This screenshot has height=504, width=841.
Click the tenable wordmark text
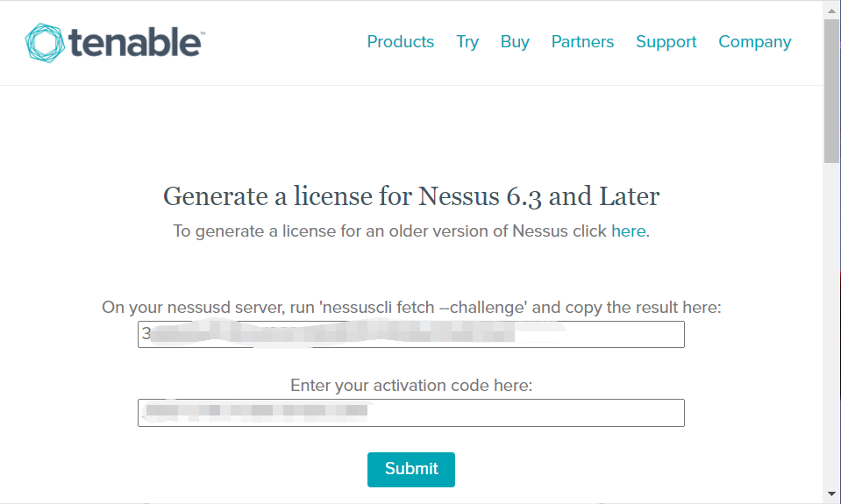click(136, 41)
